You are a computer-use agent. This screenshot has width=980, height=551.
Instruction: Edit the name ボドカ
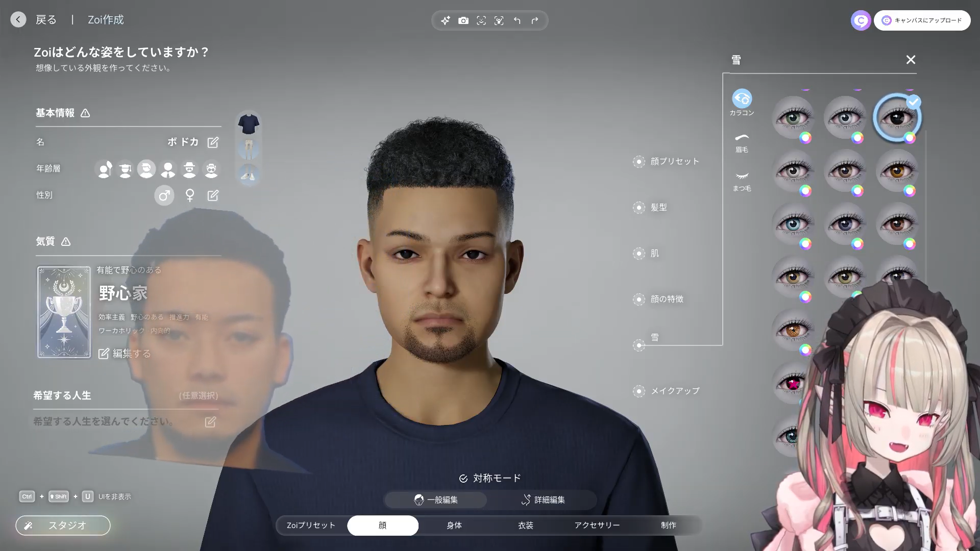tap(213, 142)
